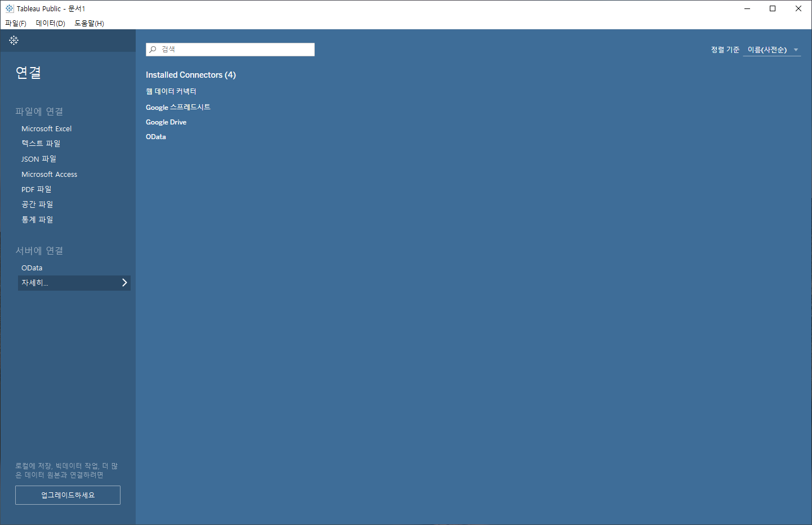Viewport: 812px width, 525px height.
Task: Connect to Microsoft Excel file
Action: [47, 128]
